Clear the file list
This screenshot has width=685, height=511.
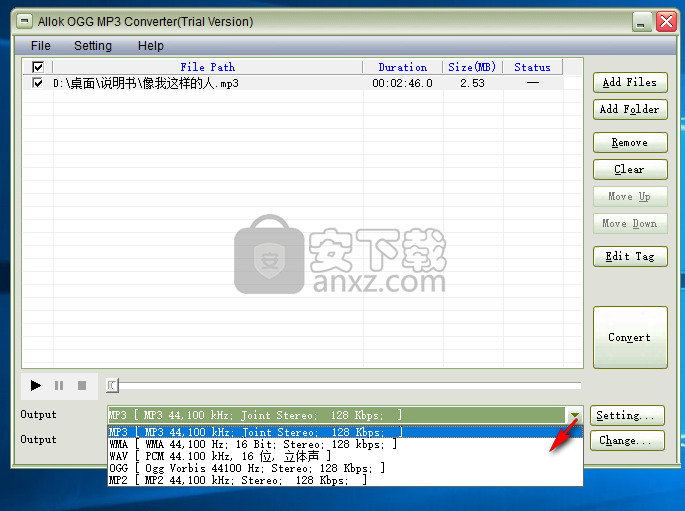pos(630,169)
